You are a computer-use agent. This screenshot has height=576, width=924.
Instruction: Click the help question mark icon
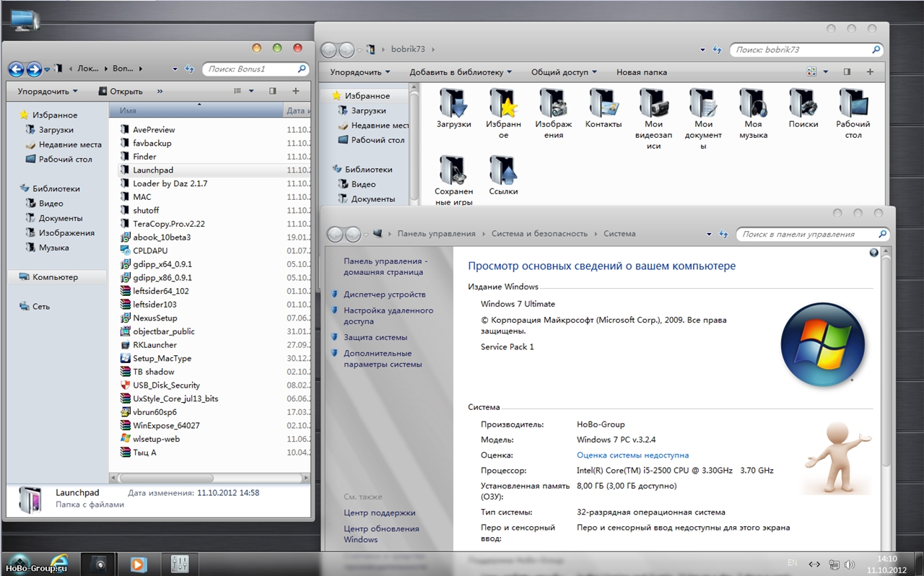click(x=874, y=253)
